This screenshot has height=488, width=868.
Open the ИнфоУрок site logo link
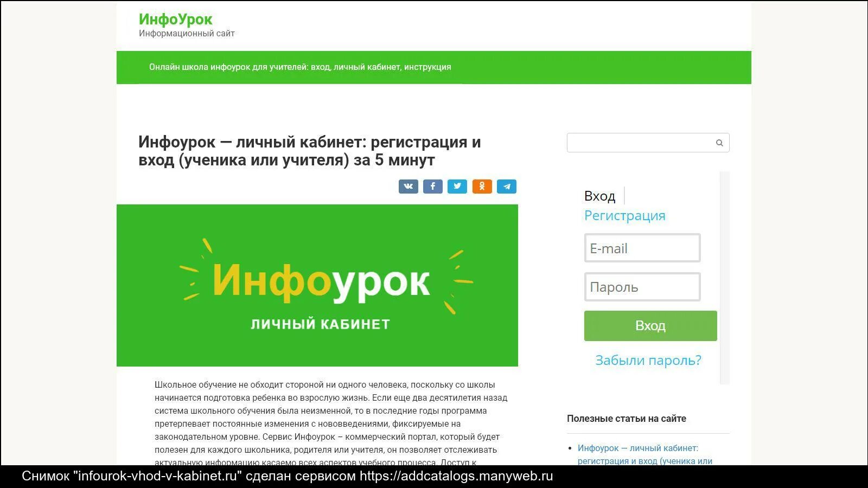(175, 19)
